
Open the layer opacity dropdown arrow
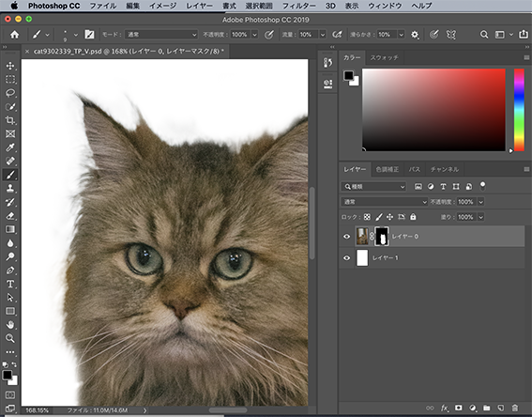[480, 202]
